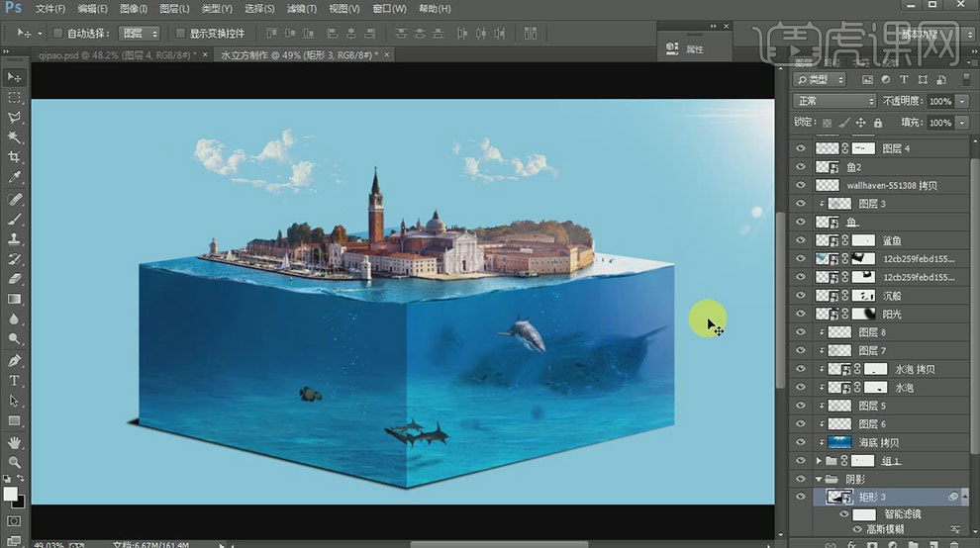This screenshot has height=548, width=980.
Task: Select the Rectangular Marquee tool
Action: 14,98
